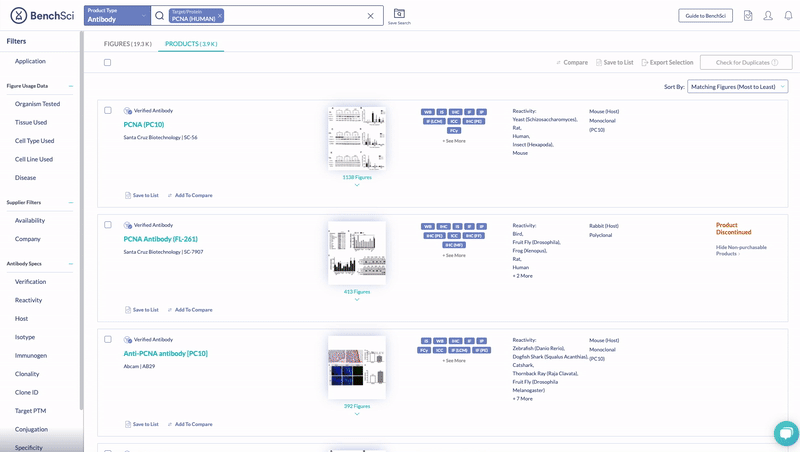Remove the PCNA (HUMAN) search tag

[220, 16]
